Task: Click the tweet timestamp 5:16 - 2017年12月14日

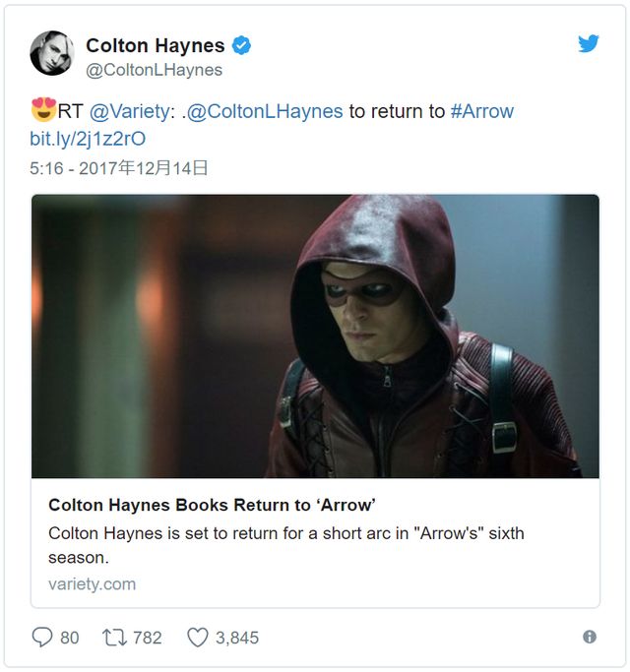Action: [119, 168]
